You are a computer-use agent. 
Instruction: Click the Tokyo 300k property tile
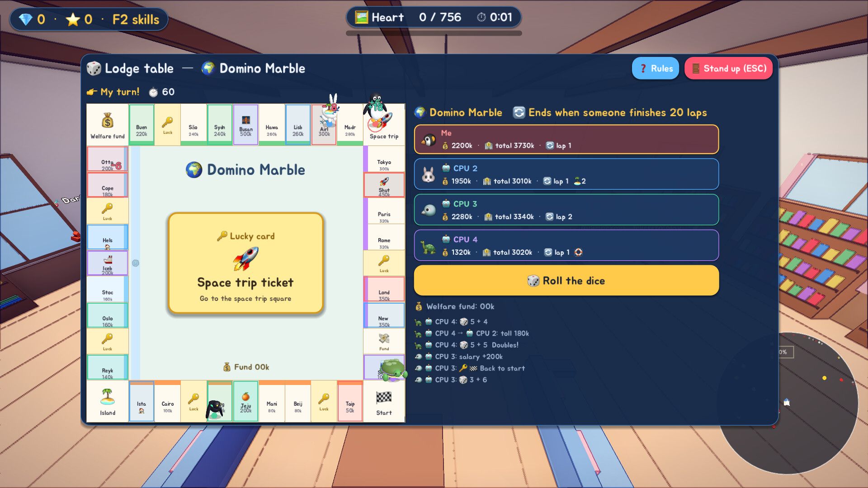(384, 159)
